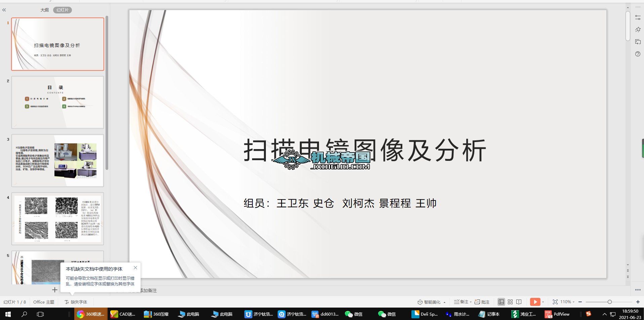The width and height of the screenshot is (644, 320).
Task: Fit the slide to window
Action: tap(555, 302)
